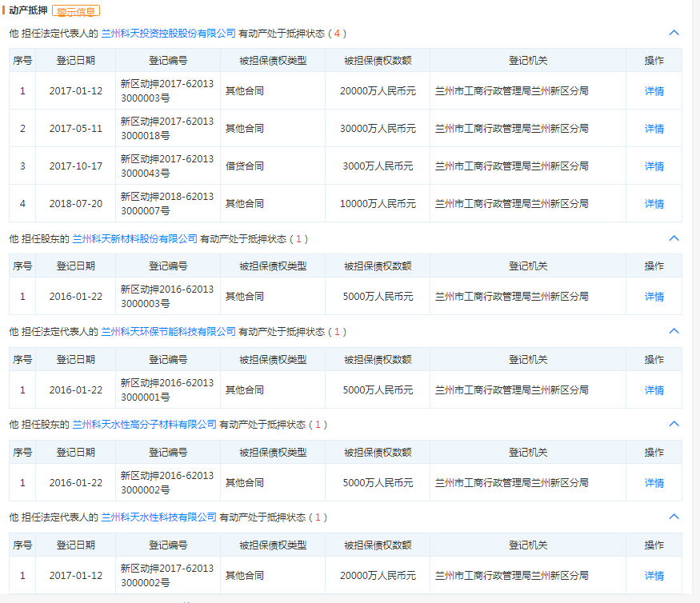Collapse the 兰州科天投资控股股份有限公司 mortgage section
The height and width of the screenshot is (603, 700).
pyautogui.click(x=674, y=34)
